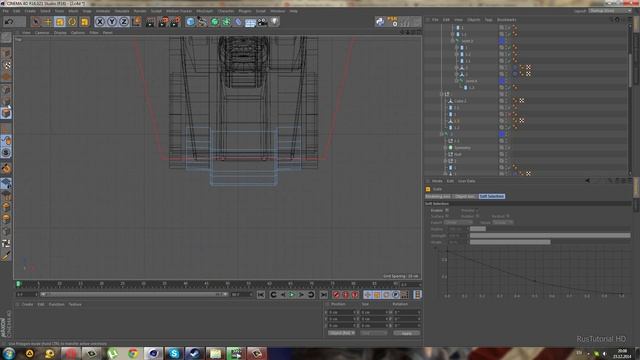The image size is (640, 360).
Task: Collapse the Symmetry object expander
Action: tap(445, 148)
